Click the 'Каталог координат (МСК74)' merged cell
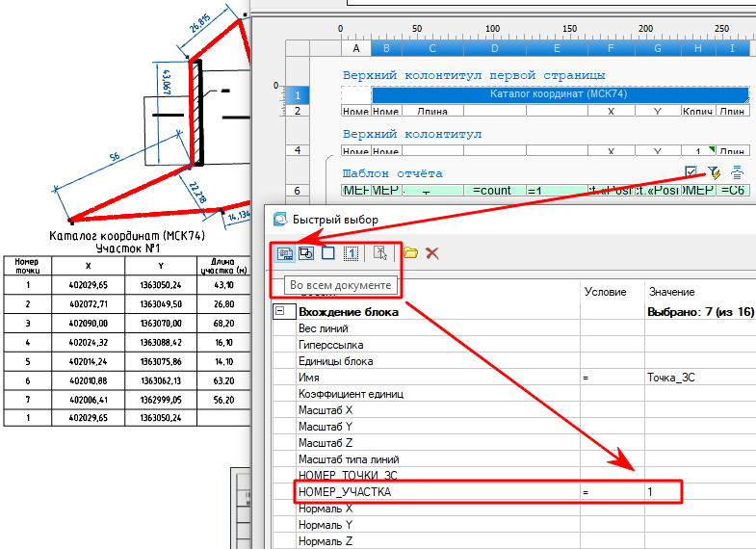Screen dimensions: 756x549 coord(560,94)
